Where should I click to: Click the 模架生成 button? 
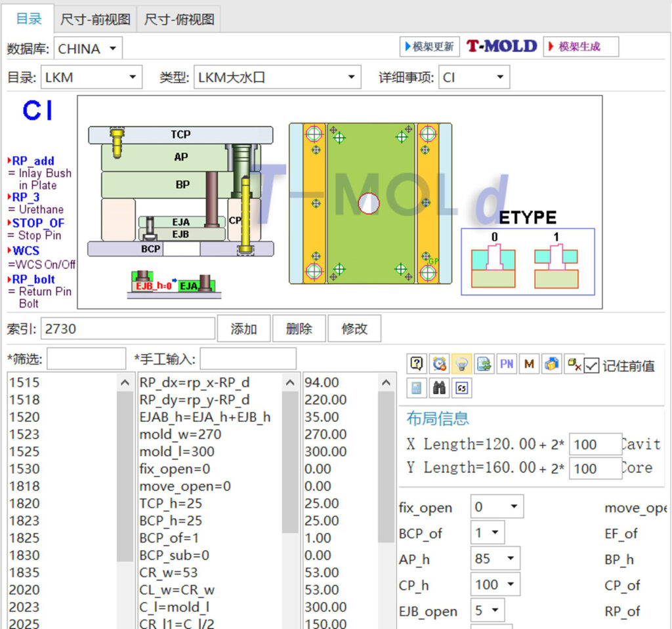pos(581,47)
